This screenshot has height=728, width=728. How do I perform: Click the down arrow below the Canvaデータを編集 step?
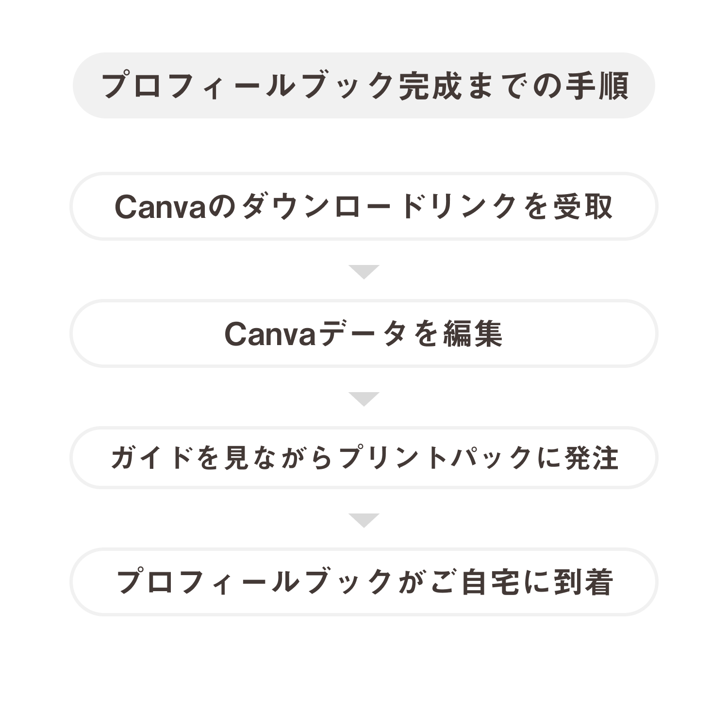364,399
